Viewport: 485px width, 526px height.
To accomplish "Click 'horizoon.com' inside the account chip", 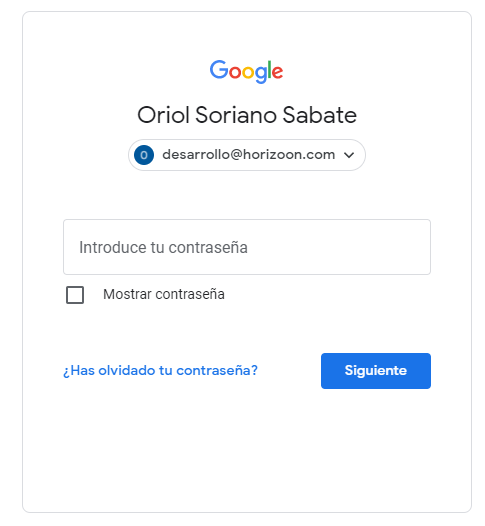I will pos(289,155).
